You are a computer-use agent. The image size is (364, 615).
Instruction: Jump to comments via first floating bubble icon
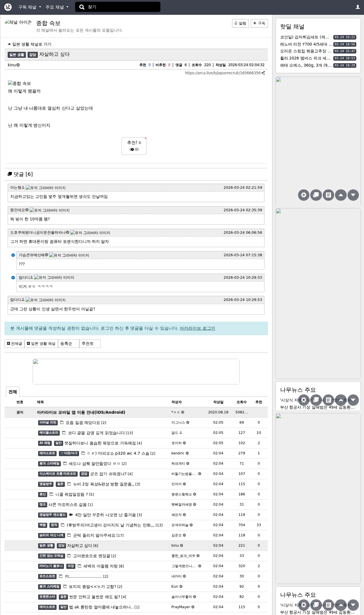click(316, 195)
